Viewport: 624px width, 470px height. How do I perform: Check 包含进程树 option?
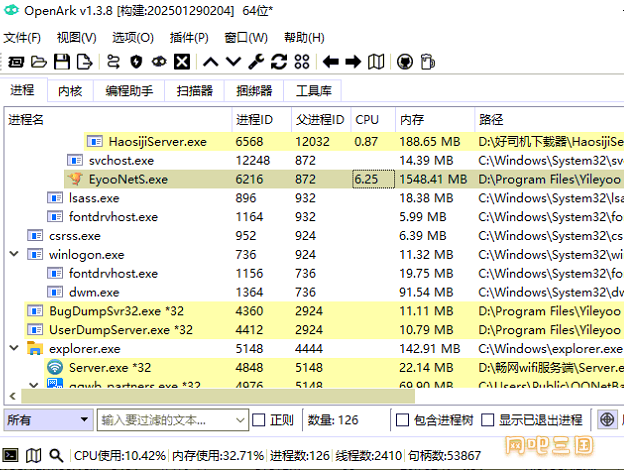402,420
